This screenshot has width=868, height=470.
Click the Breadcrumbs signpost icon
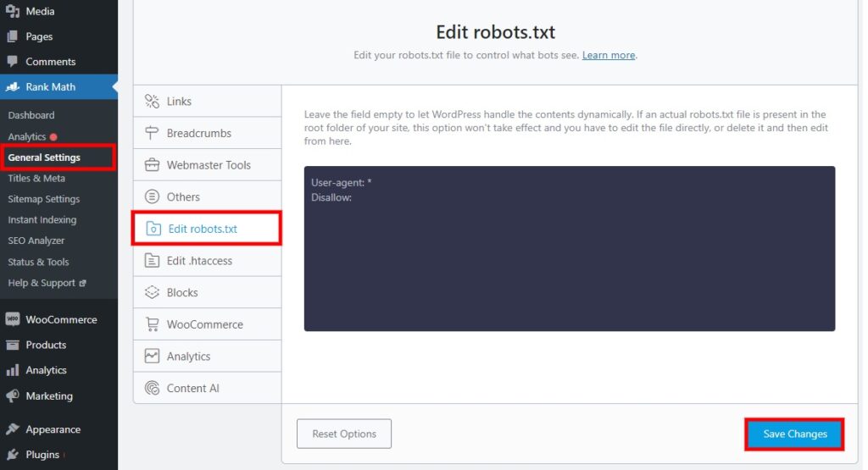point(152,133)
